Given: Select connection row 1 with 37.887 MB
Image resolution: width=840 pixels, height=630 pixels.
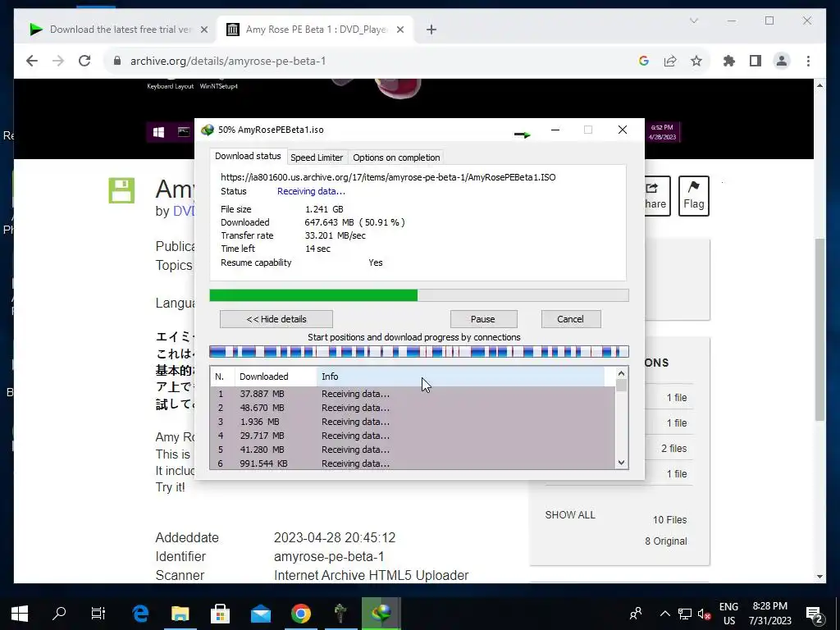Looking at the screenshot, I should (x=413, y=394).
